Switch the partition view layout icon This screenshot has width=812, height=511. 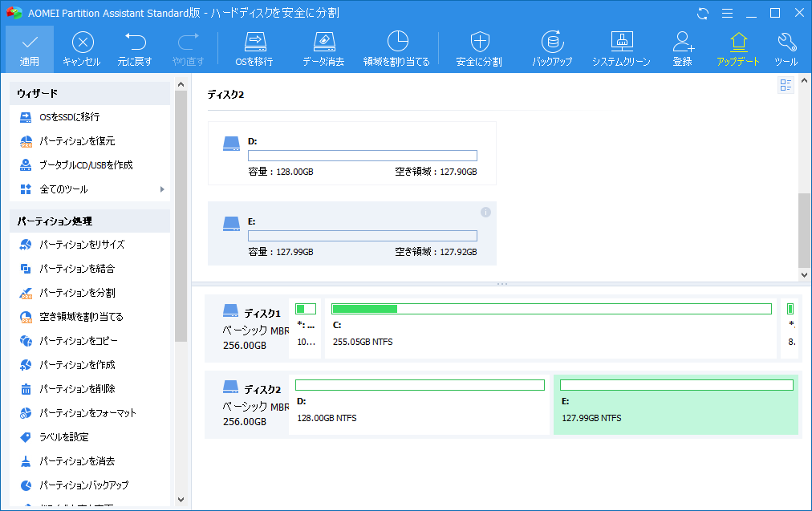(786, 85)
